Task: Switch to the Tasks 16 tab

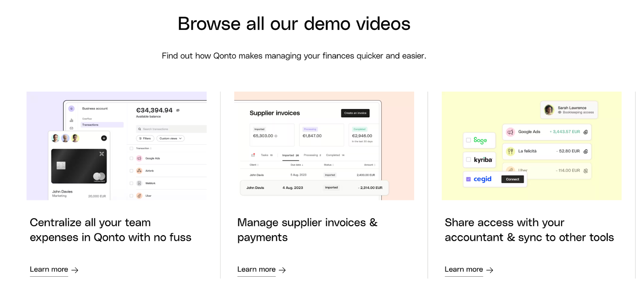Action: click(267, 155)
